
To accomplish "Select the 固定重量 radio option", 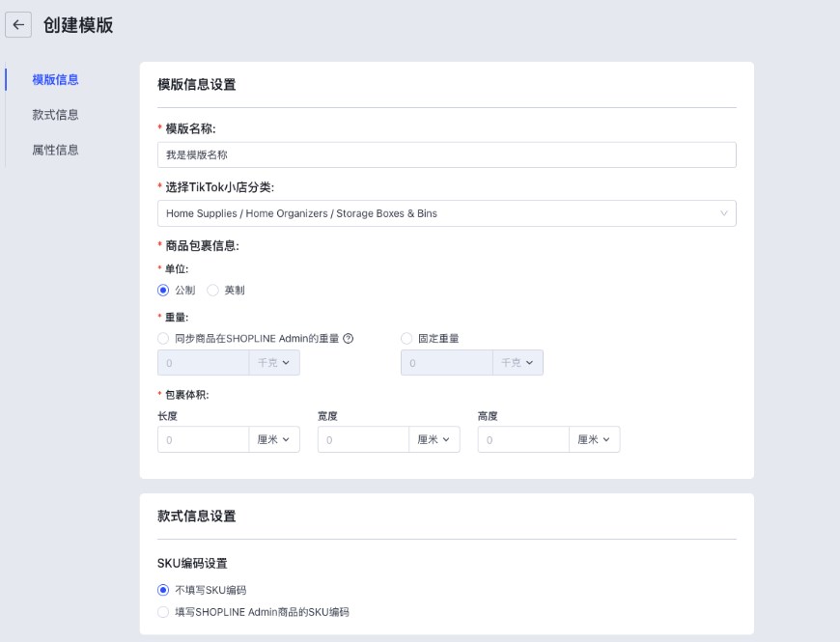I will point(406,339).
